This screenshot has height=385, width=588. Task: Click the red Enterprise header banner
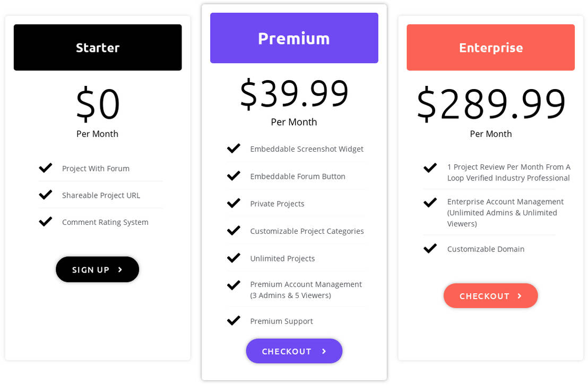[490, 47]
